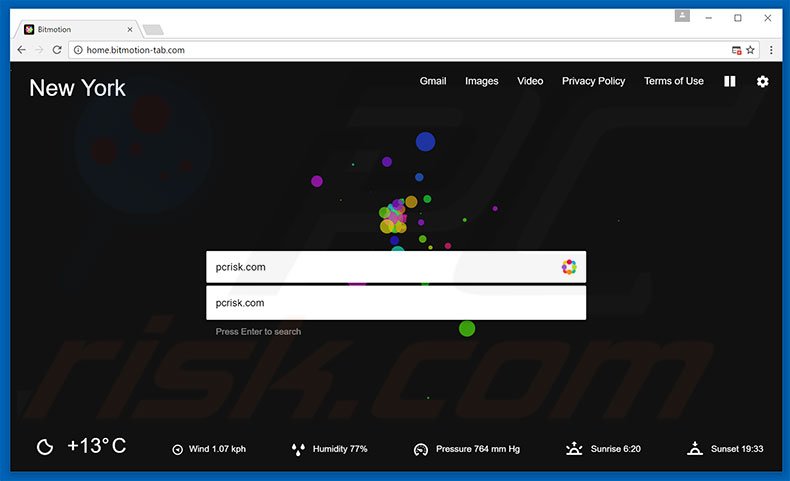Click the Press Enter to search hint
Image resolution: width=790 pixels, height=481 pixels.
[x=258, y=331]
